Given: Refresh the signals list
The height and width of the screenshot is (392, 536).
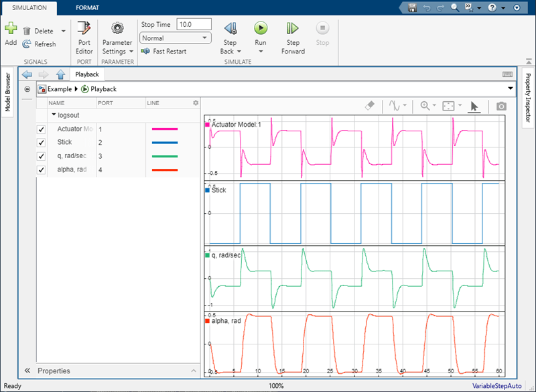Looking at the screenshot, I should coord(39,44).
